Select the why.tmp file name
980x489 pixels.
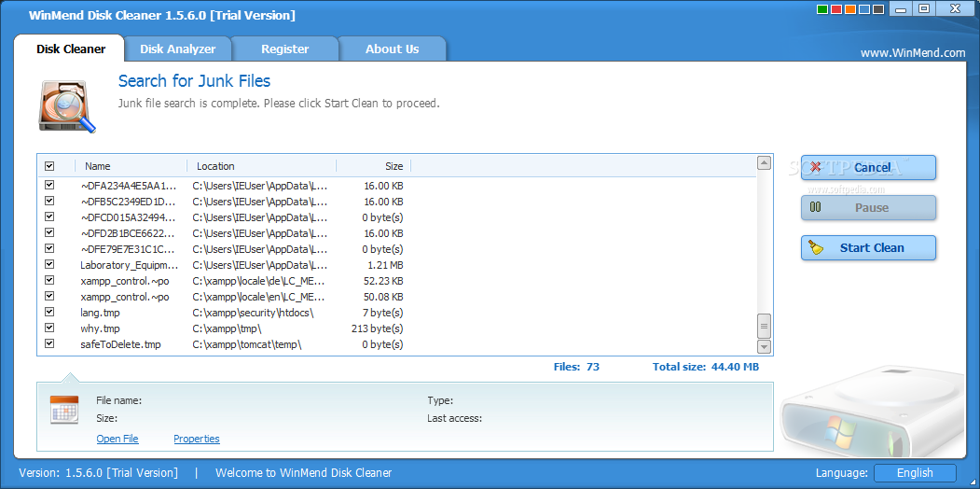[x=100, y=328]
